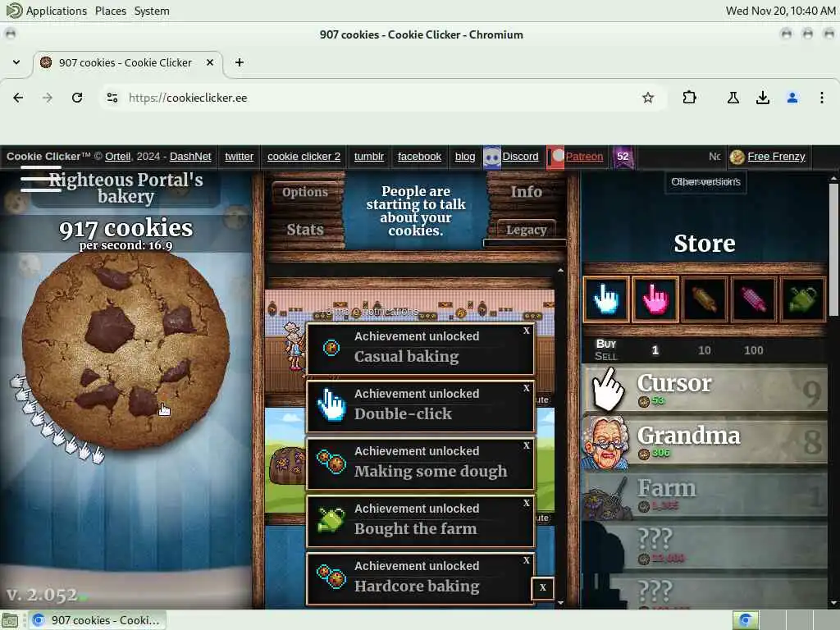This screenshot has width=840, height=630.
Task: Open the facebook link
Action: pyautogui.click(x=419, y=157)
